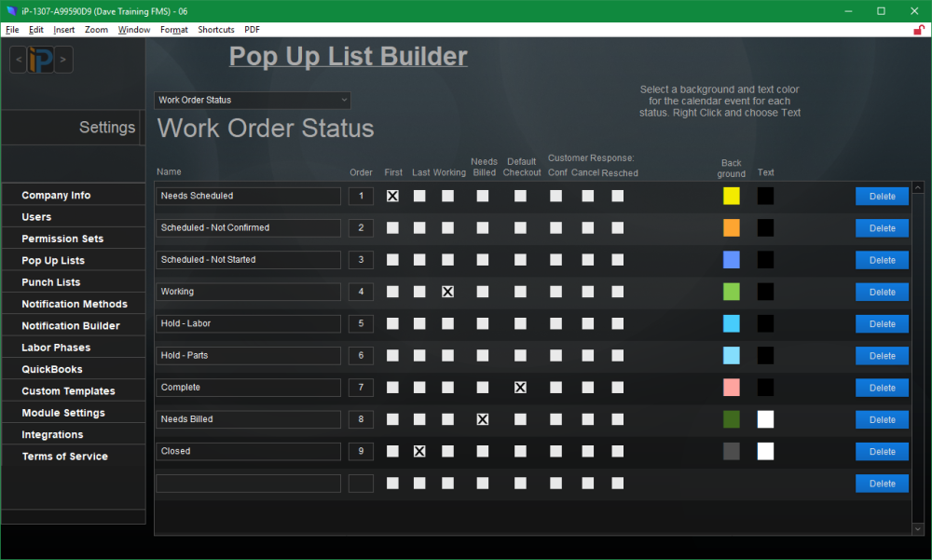Open the Shortcuts menu
Image resolution: width=932 pixels, height=560 pixels.
pyautogui.click(x=215, y=29)
